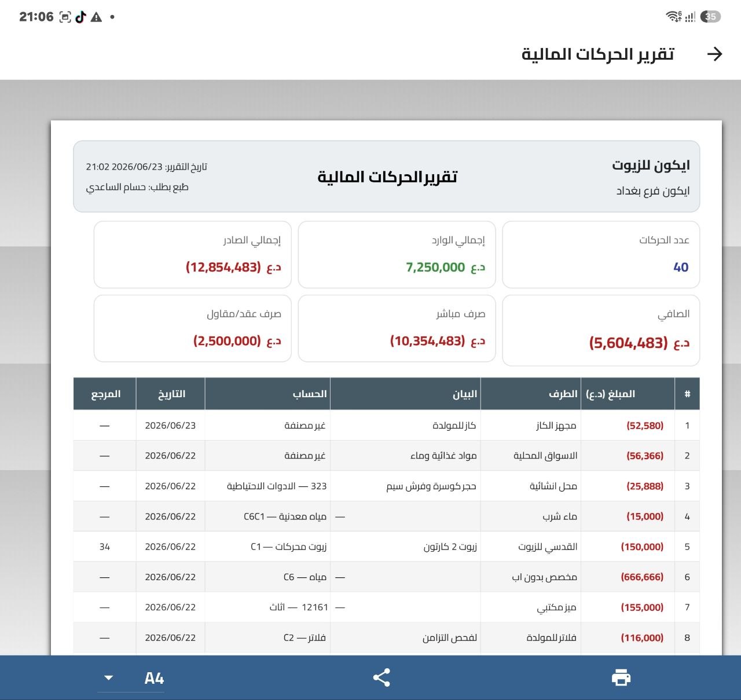
Task: Tap the description كاز للمولدة
Action: 454,426
